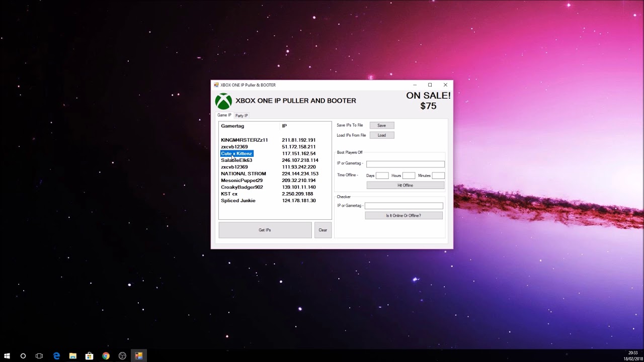Viewport: 644px width, 362px height.
Task: Select gamertag MesonicPuppet29
Action: pyautogui.click(x=242, y=180)
